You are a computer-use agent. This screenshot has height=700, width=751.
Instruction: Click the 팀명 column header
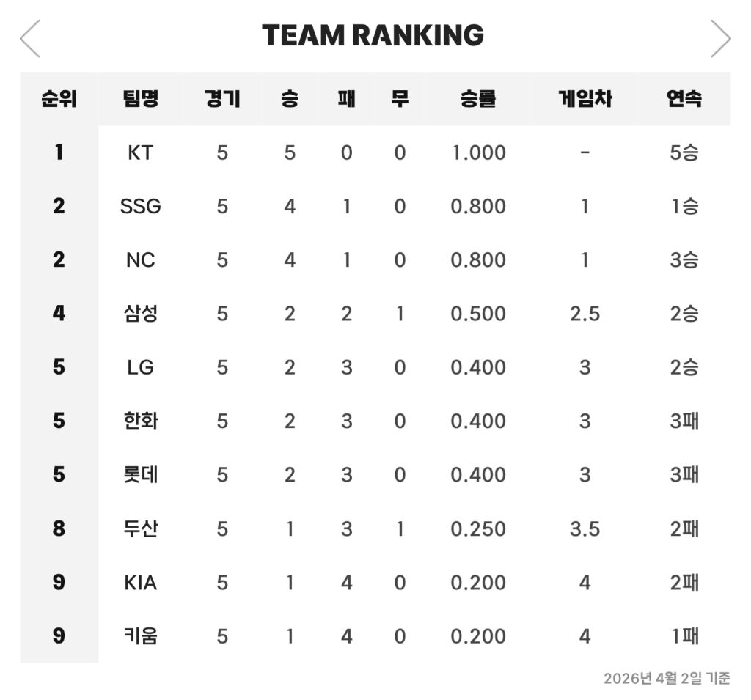[141, 98]
